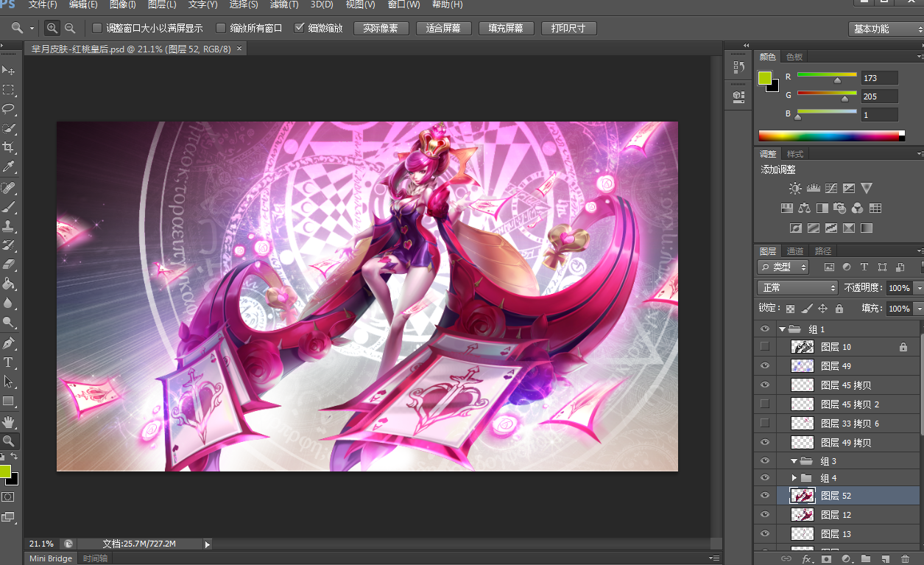The width and height of the screenshot is (924, 565).
Task: Open the 基本功能 workspace dropdown
Action: (886, 29)
